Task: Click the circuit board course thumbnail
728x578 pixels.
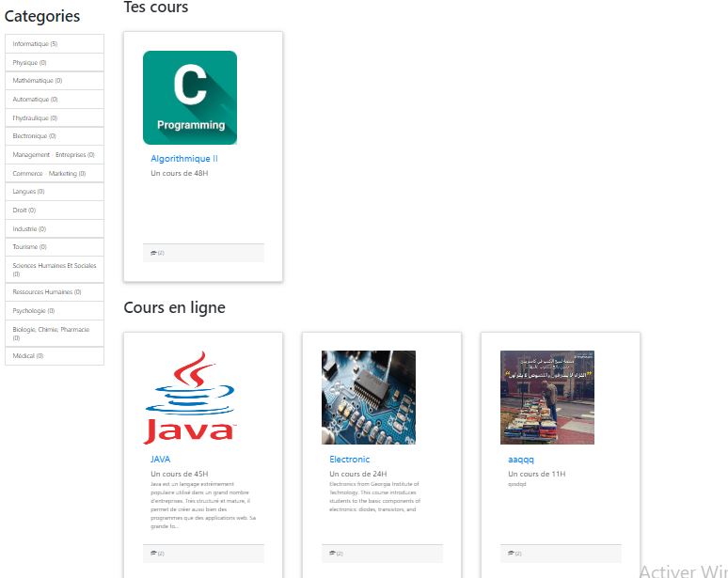Action: [369, 398]
